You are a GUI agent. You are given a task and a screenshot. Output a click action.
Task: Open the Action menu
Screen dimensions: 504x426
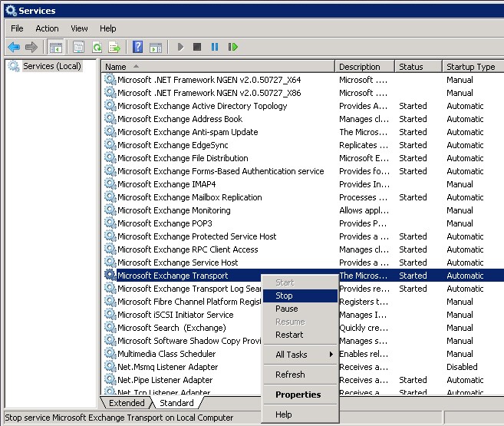47,28
